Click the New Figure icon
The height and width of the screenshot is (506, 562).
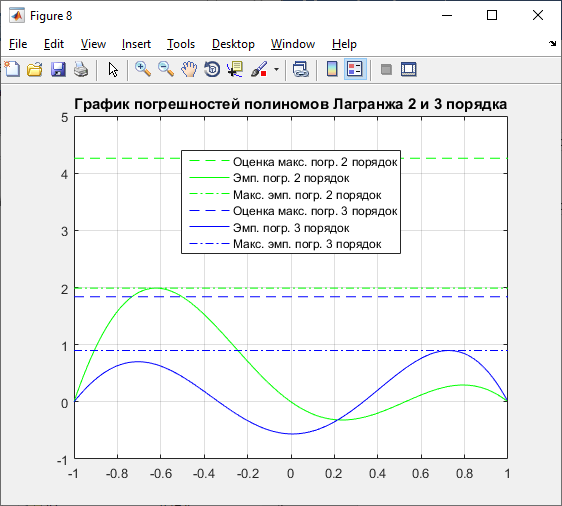[x=13, y=69]
